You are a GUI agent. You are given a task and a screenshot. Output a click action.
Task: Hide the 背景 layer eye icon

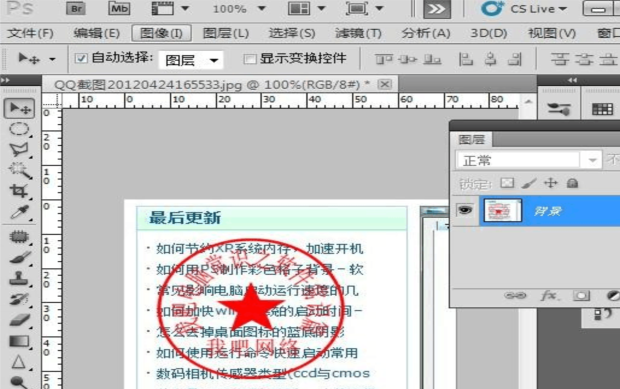tap(465, 210)
